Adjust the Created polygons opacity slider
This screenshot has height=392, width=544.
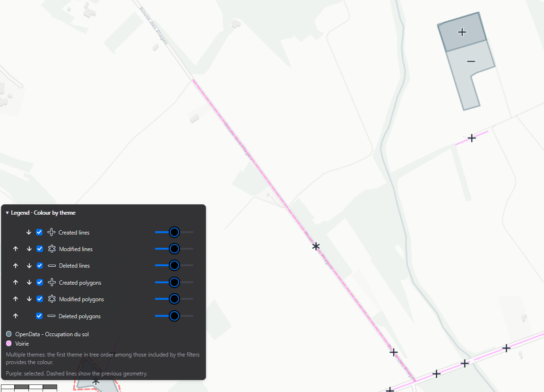(174, 282)
